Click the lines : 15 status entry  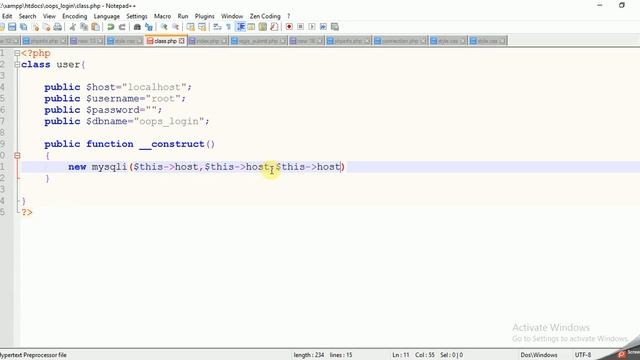pos(341,355)
